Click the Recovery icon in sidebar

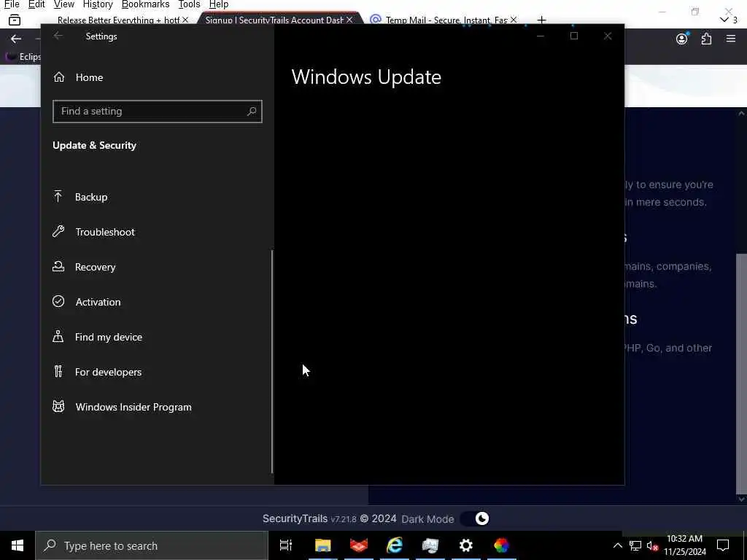[58, 266]
